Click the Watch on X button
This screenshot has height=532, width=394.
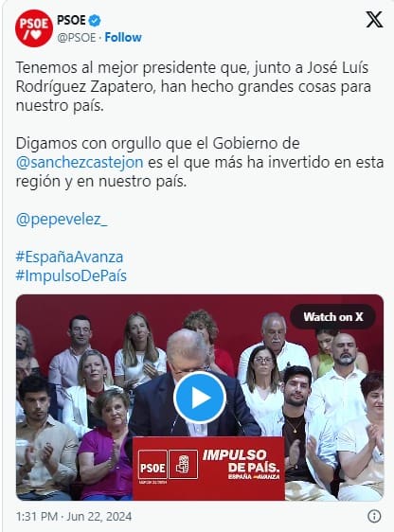[333, 317]
